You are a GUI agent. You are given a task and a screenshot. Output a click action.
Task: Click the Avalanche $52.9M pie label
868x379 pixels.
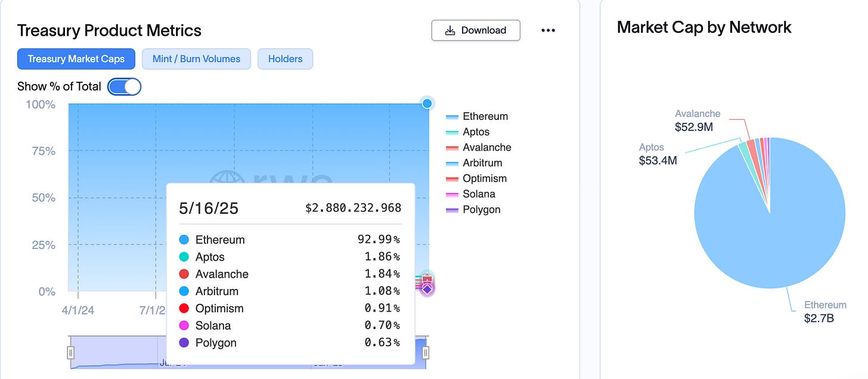(x=697, y=120)
